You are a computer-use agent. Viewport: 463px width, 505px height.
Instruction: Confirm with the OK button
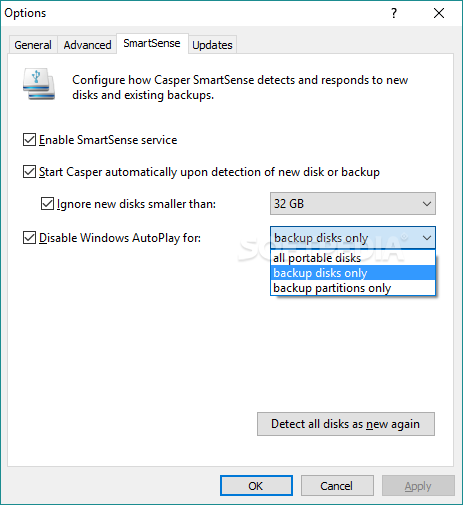pyautogui.click(x=256, y=486)
